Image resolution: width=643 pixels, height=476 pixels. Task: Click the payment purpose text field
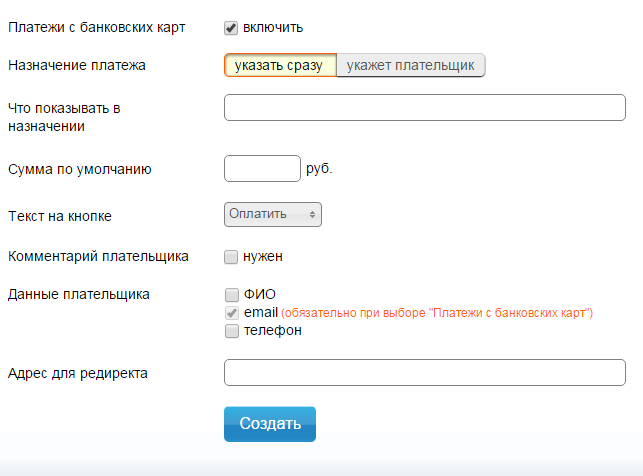(x=425, y=107)
